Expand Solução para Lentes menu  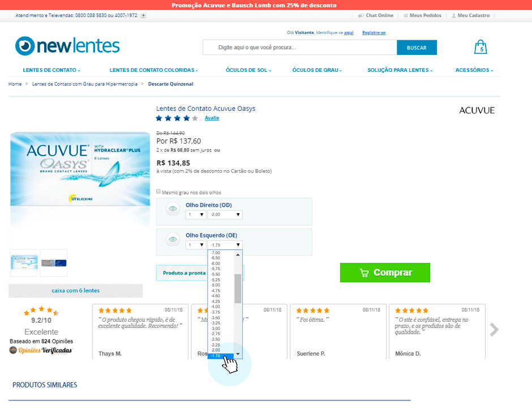point(400,70)
